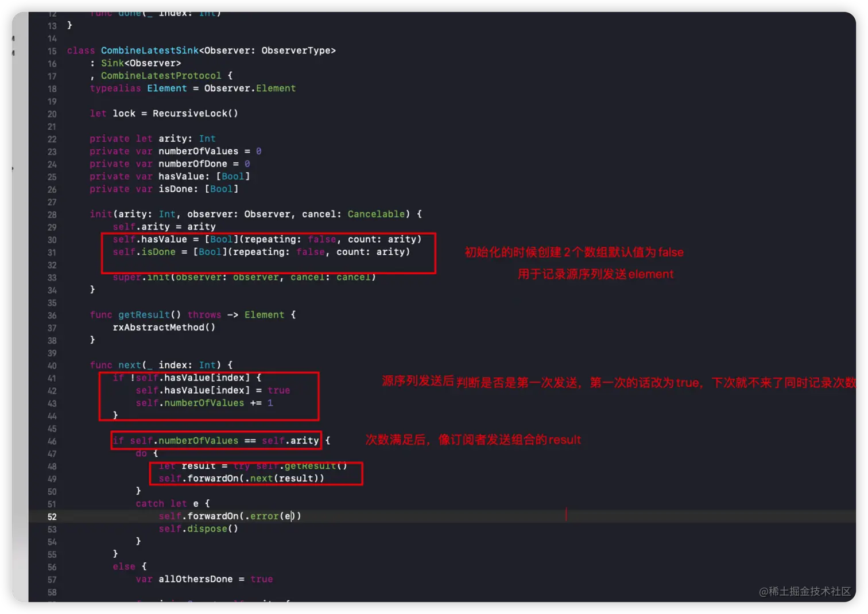Click 'rxAbstractMethod()' call

(x=164, y=328)
